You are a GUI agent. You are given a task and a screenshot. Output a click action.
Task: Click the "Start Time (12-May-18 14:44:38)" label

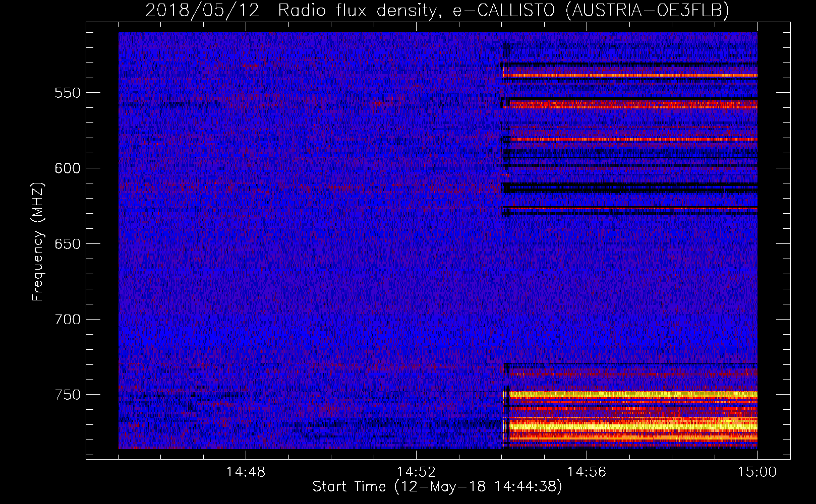click(x=437, y=487)
